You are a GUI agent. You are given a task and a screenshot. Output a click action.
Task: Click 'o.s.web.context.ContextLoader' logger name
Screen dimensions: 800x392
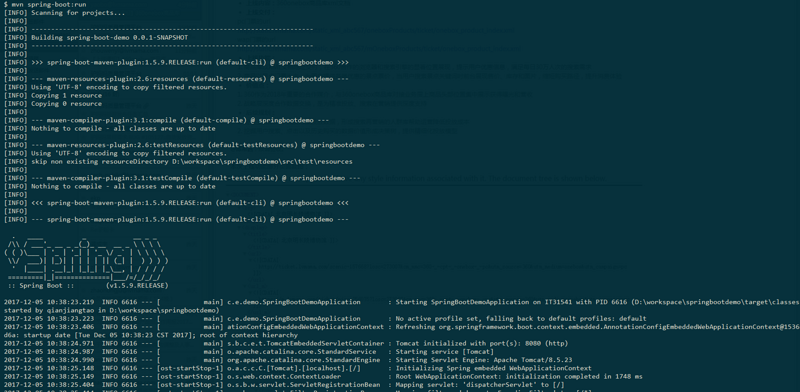(x=284, y=376)
